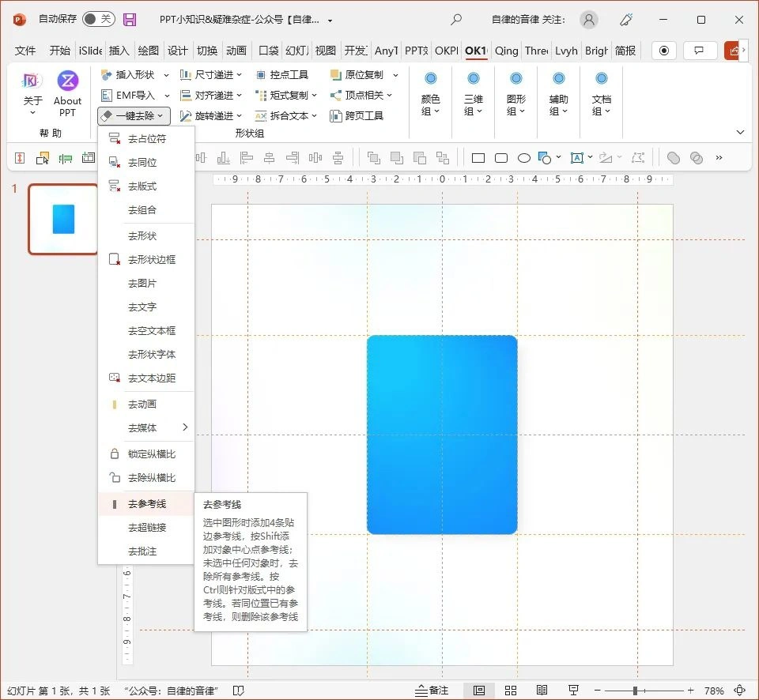Switch to the OK10 ribbon tab
Screen dimensions: 759x700
476,51
